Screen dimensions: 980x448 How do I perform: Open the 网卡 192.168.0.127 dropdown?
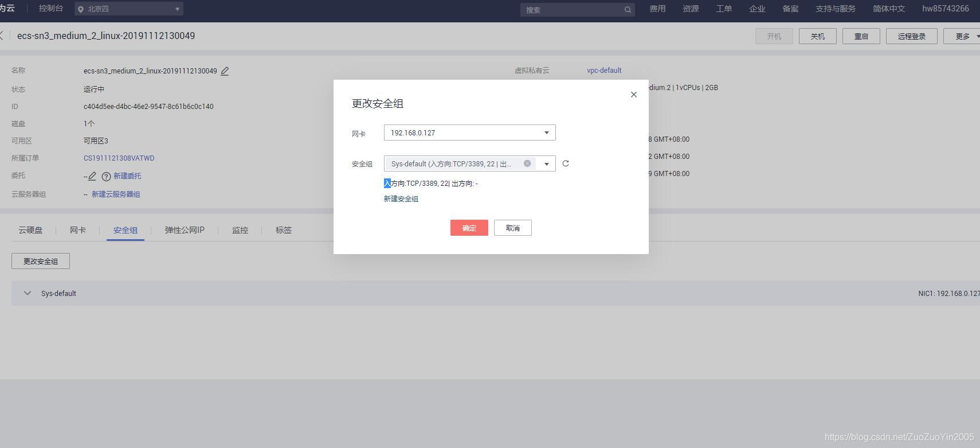tap(469, 133)
